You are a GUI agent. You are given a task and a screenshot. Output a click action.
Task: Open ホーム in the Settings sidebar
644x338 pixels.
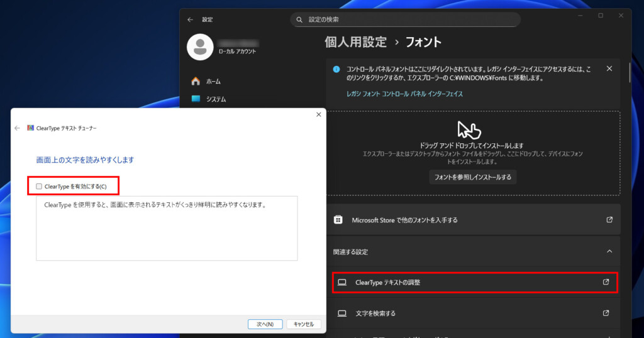coord(213,81)
